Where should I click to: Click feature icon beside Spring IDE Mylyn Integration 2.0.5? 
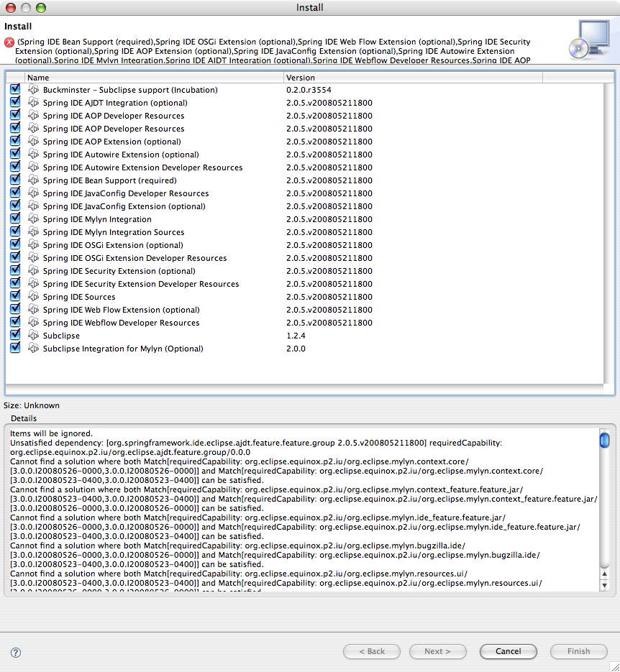(33, 218)
